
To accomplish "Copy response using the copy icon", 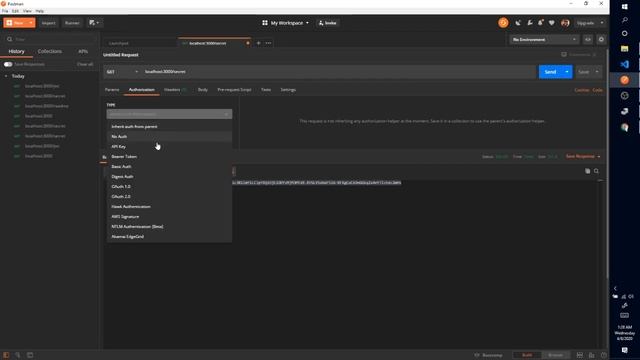I will [587, 171].
